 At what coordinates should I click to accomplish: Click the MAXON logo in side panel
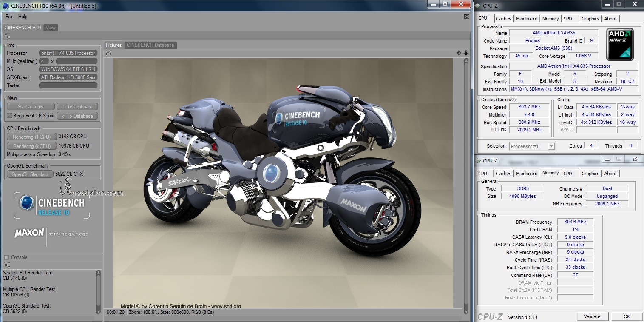point(29,233)
